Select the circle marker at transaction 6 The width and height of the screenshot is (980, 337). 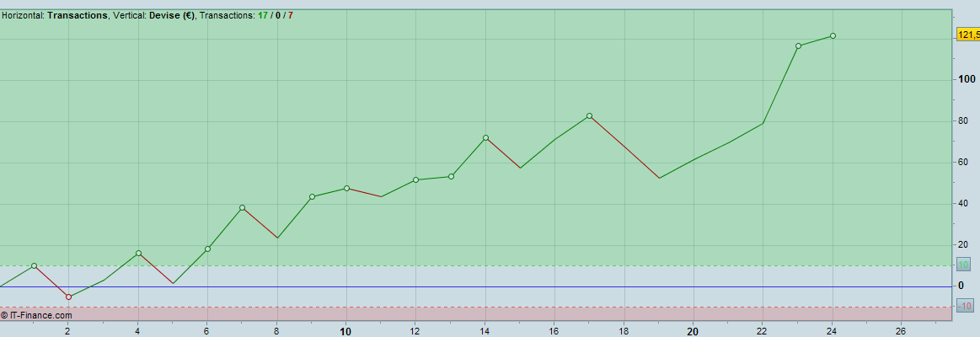point(207,249)
